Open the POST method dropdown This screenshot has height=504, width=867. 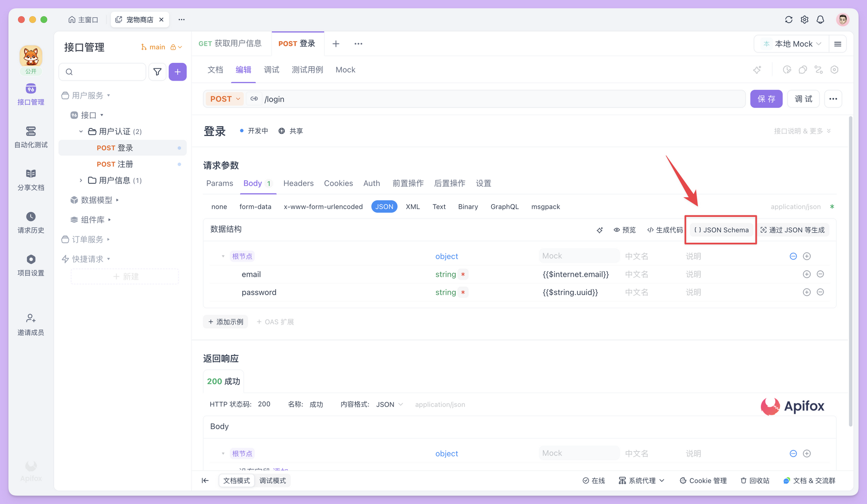click(224, 99)
